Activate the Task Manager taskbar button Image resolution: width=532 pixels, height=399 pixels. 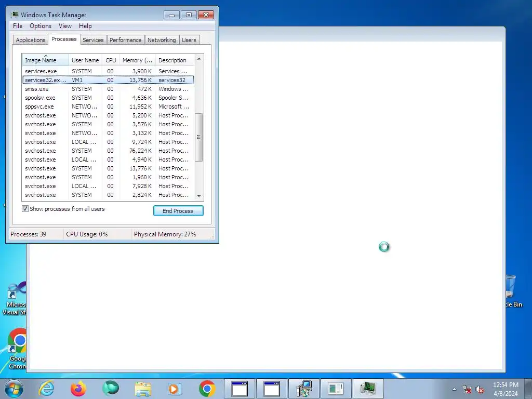pyautogui.click(x=368, y=389)
